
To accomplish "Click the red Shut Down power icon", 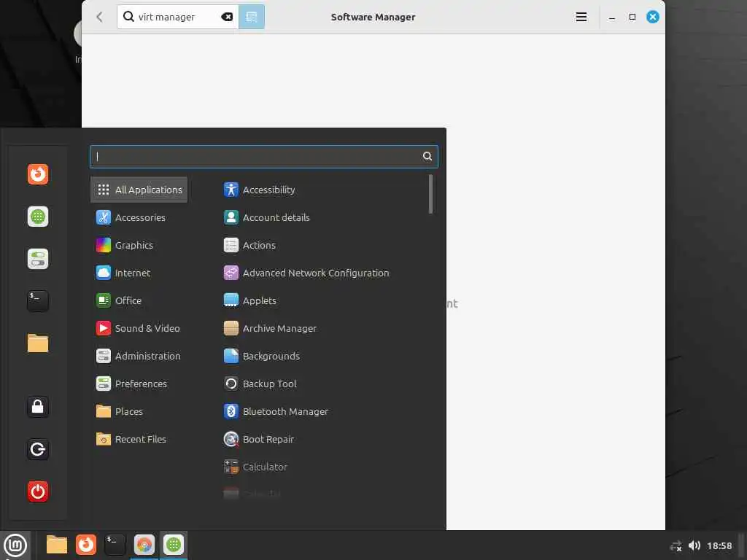I will click(38, 491).
